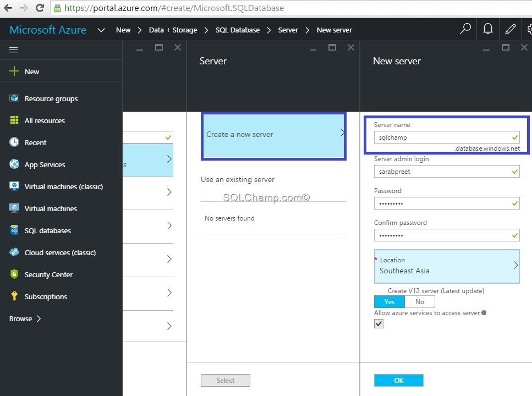This screenshot has width=532, height=396.
Task: Click the pencil edit dashboard icon
Action: (x=511, y=29)
